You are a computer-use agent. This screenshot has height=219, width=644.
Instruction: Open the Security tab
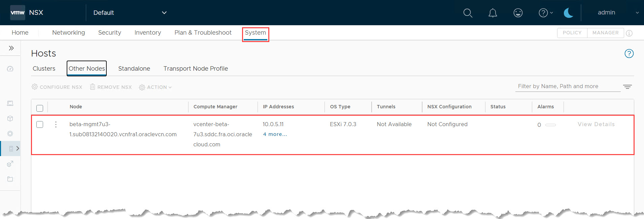pyautogui.click(x=109, y=33)
